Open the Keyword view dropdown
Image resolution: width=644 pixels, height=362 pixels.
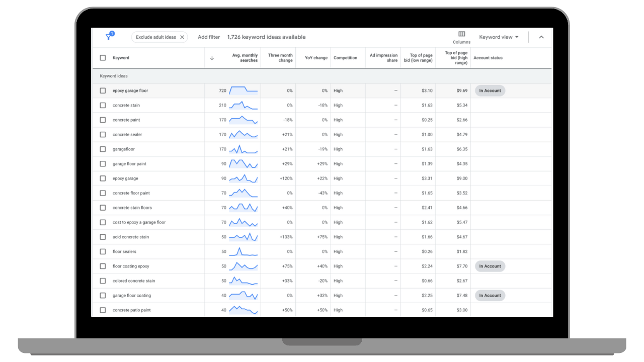click(498, 37)
